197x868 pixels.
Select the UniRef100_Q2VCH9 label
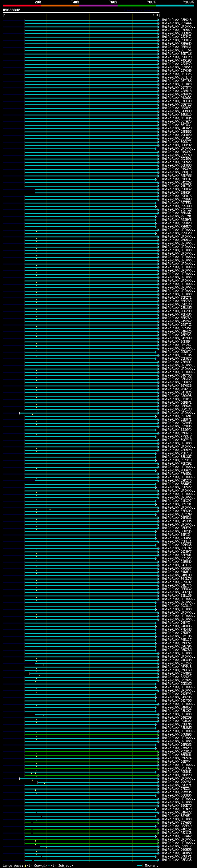pos(177,71)
